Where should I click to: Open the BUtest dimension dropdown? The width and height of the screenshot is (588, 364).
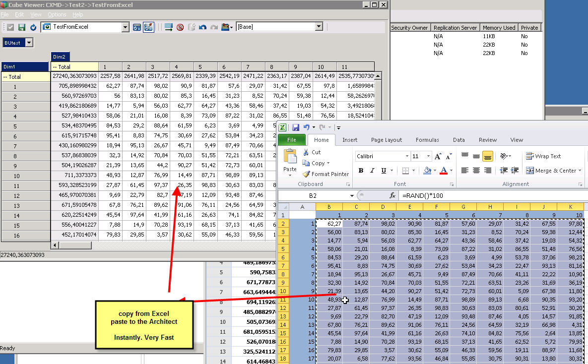29,43
